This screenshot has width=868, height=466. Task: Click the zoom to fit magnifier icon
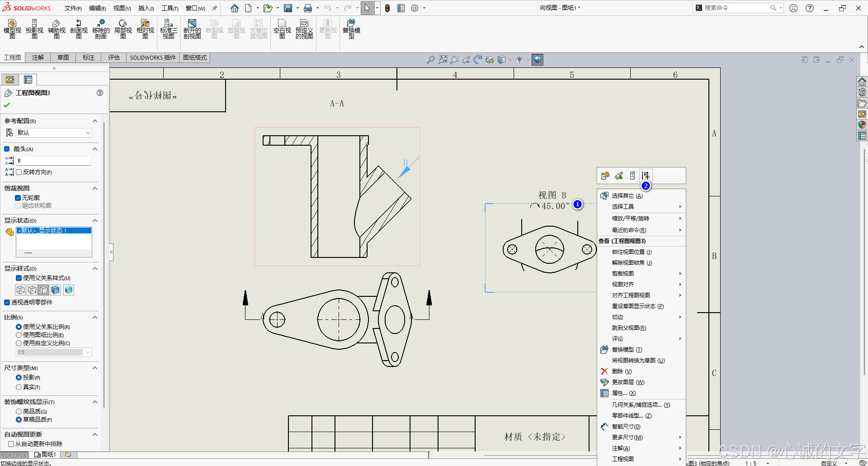click(443, 60)
